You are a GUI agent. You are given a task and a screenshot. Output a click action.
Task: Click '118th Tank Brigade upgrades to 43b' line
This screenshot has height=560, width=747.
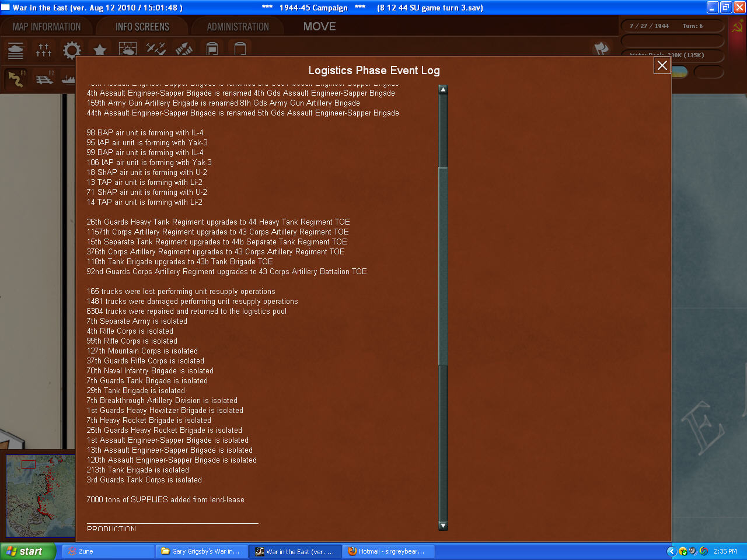coord(180,262)
